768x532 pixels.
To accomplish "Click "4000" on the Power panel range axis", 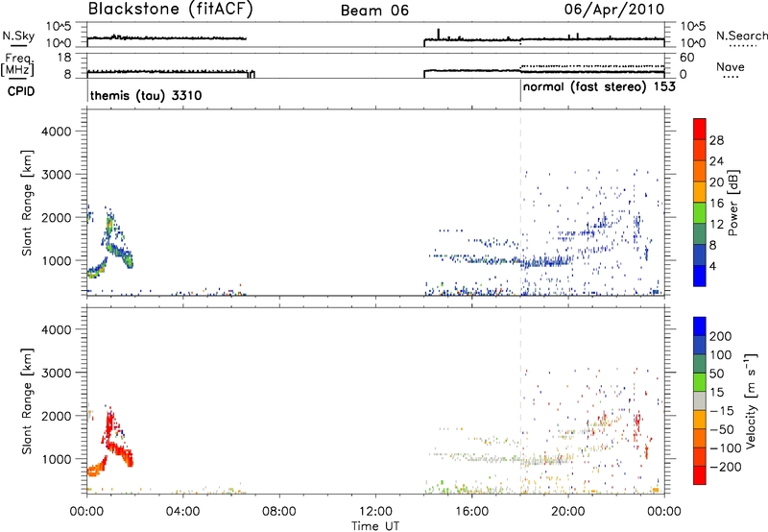I will 57,132.
